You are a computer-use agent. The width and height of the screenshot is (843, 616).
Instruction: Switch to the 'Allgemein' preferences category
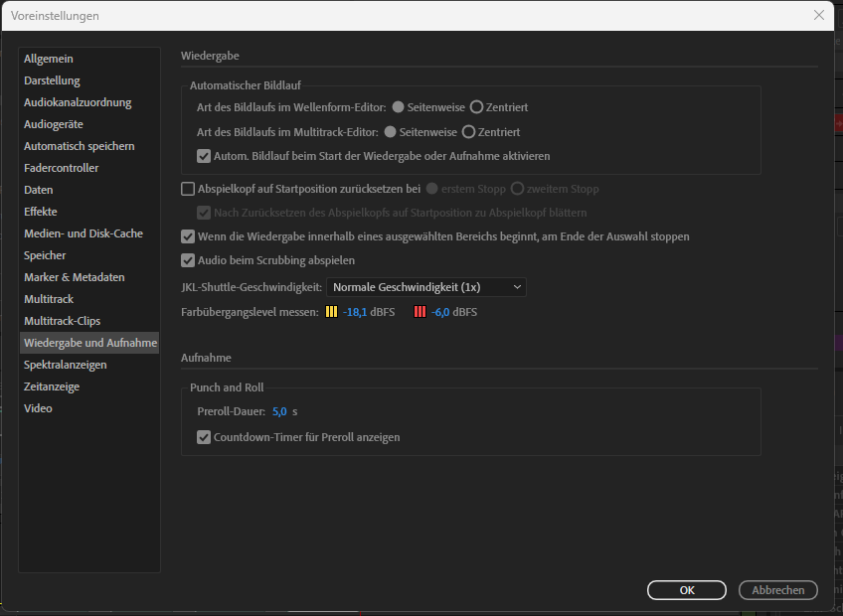coord(48,58)
